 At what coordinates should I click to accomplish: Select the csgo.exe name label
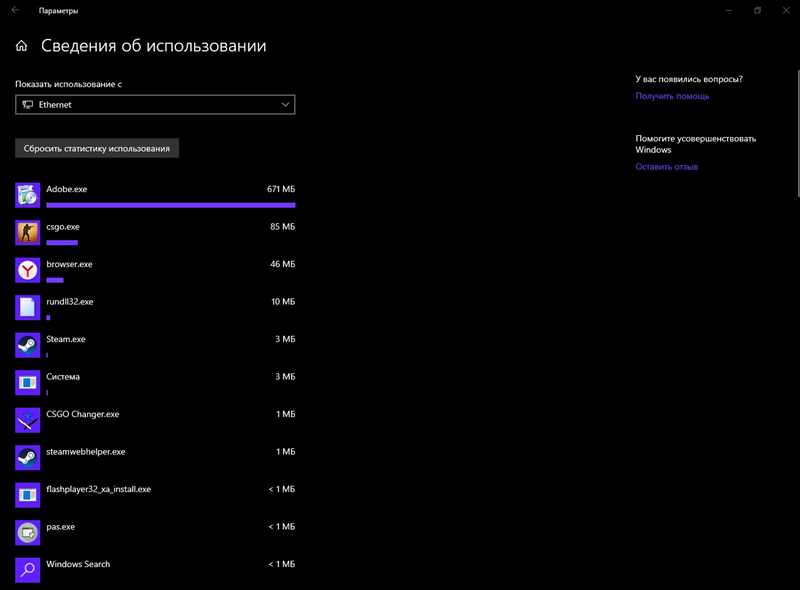(63, 227)
